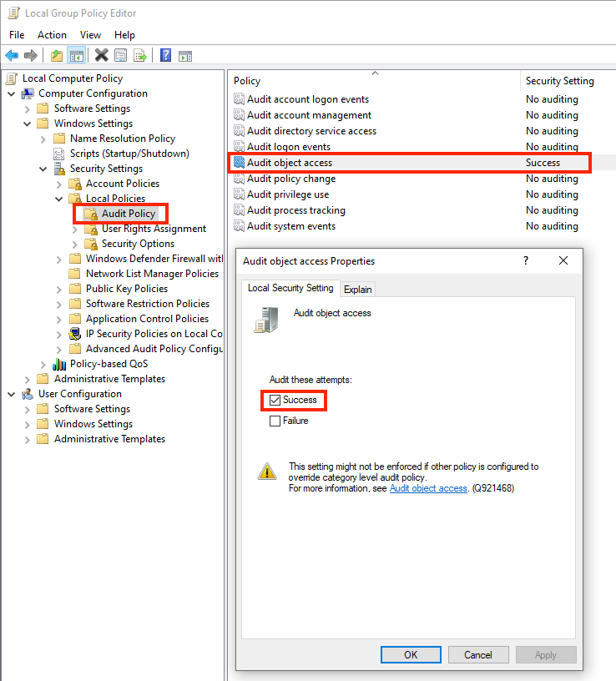Click the Help question mark toolbar icon
Screen dimensions: 616x681
[165, 56]
